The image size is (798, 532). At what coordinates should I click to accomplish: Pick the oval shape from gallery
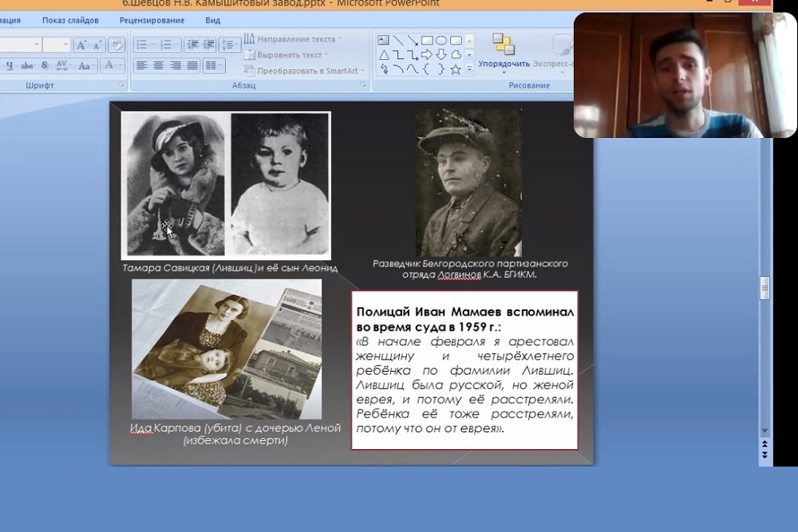(440, 41)
